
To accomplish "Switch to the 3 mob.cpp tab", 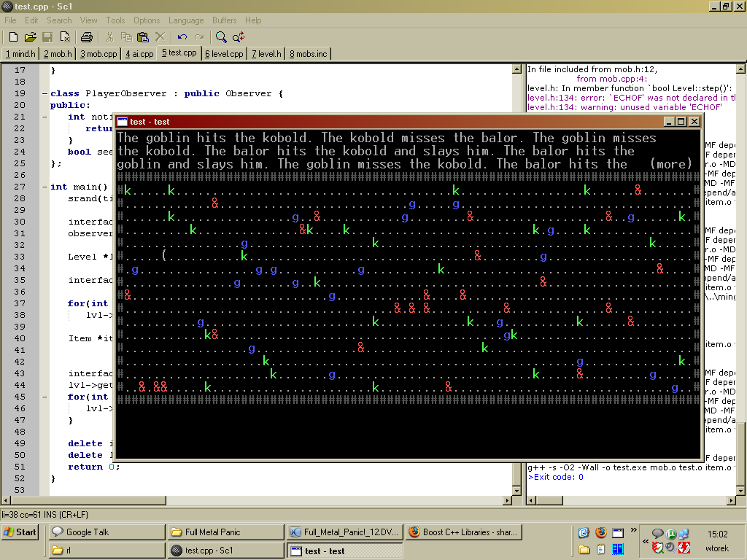I will coord(98,54).
